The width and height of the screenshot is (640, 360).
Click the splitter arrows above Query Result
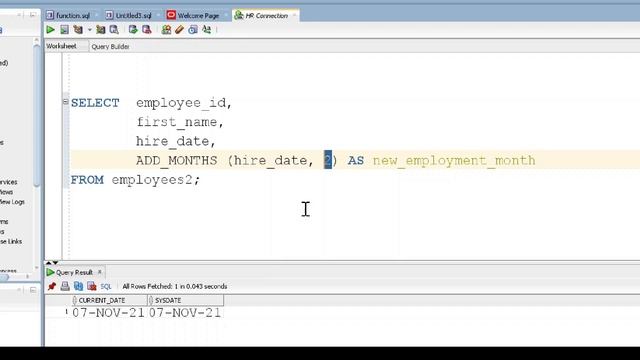point(51,262)
